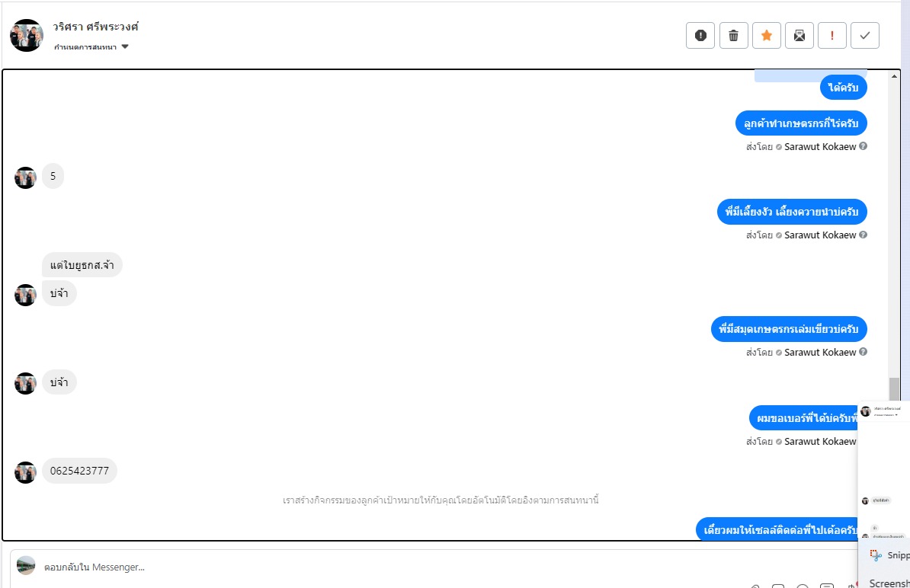Click the info icon under สมุดเกษตรกร message
This screenshot has height=588, width=910.
864,353
